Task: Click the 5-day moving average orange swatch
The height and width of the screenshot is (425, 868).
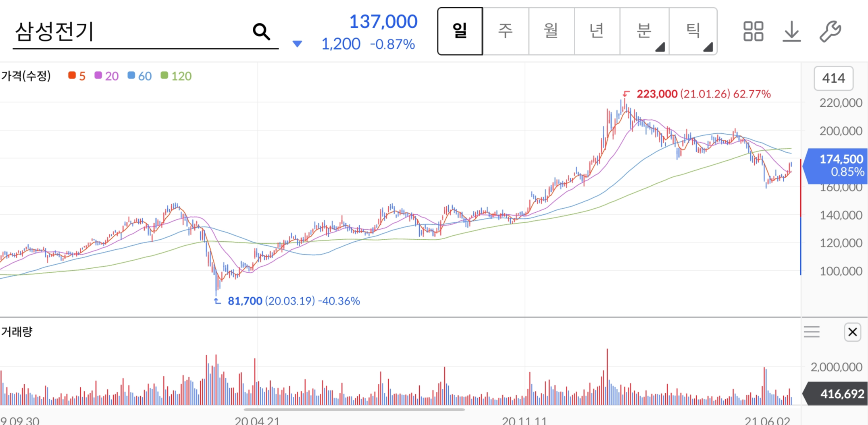Action: (72, 75)
